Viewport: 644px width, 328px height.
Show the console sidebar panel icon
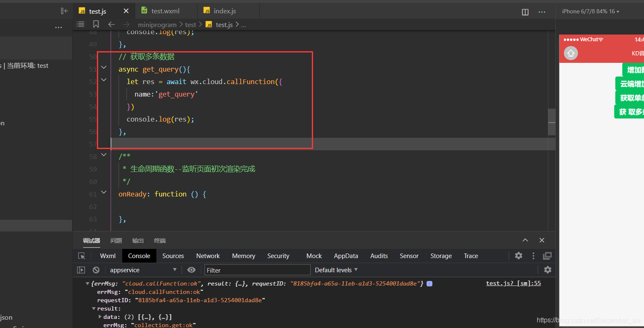81,270
